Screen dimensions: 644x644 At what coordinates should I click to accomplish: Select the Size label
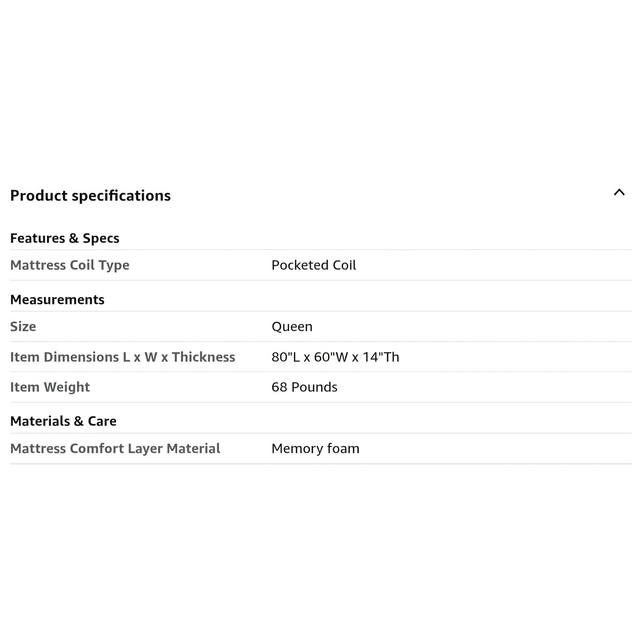pyautogui.click(x=23, y=326)
